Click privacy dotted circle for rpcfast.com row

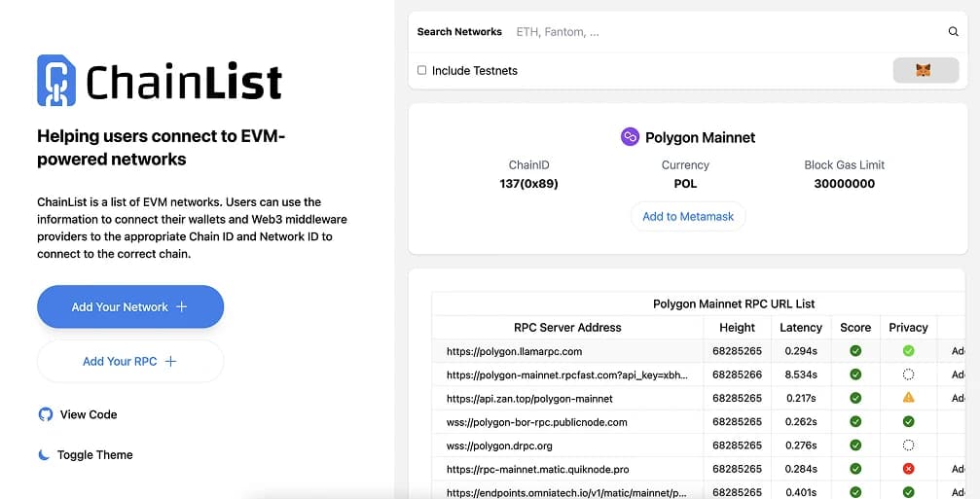[x=908, y=374]
